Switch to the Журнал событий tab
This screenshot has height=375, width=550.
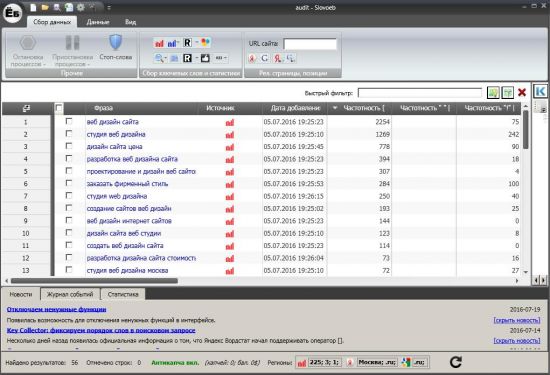tap(70, 294)
